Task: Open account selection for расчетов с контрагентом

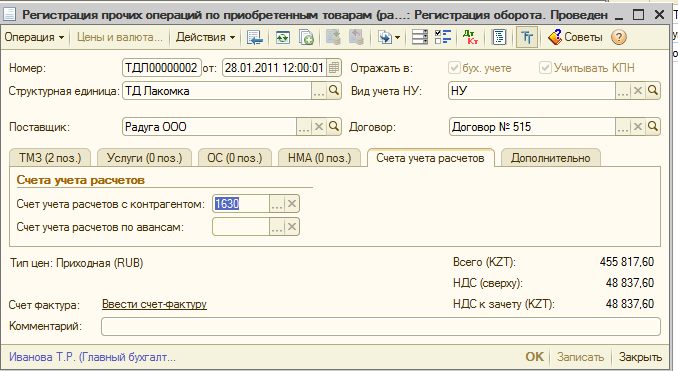Action: click(277, 204)
